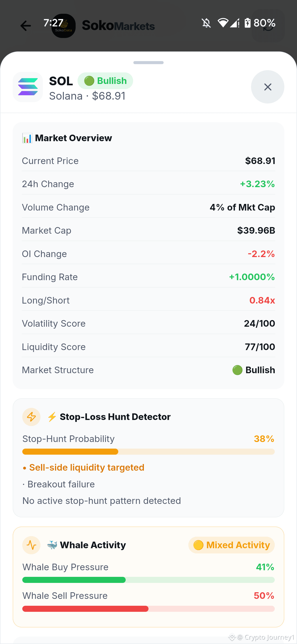Tap the Stop-Hunt Probability progress bar
This screenshot has height=644, width=297.
[148, 452]
